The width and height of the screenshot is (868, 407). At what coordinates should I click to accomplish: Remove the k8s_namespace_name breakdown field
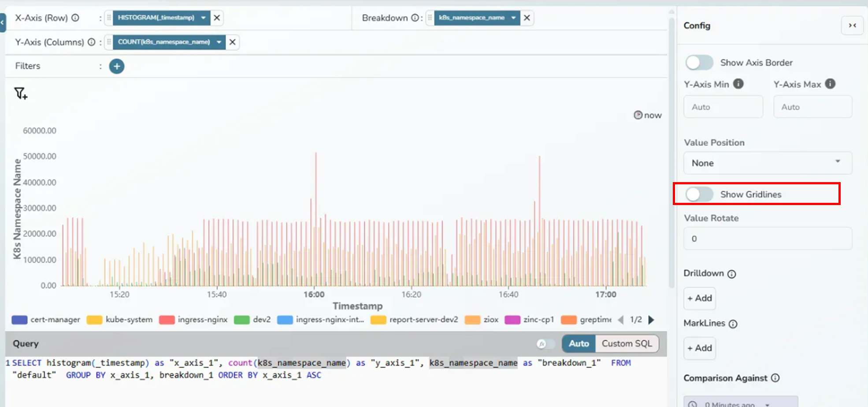[527, 18]
